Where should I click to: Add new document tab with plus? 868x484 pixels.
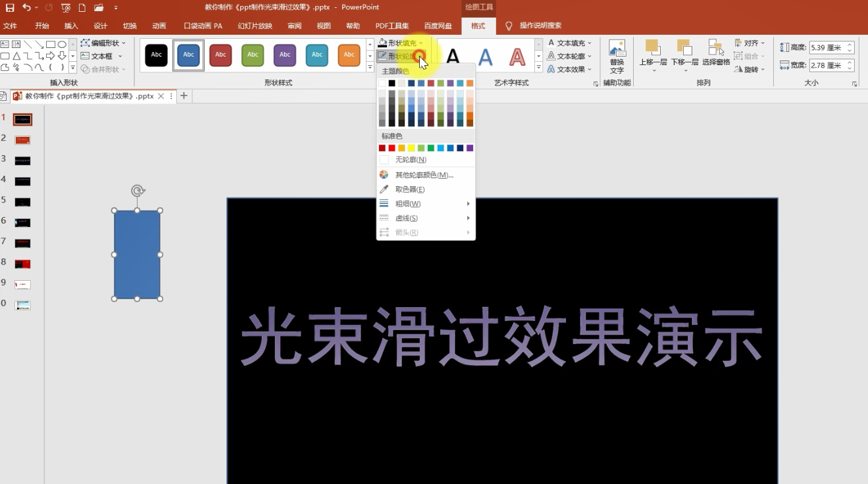tap(184, 96)
